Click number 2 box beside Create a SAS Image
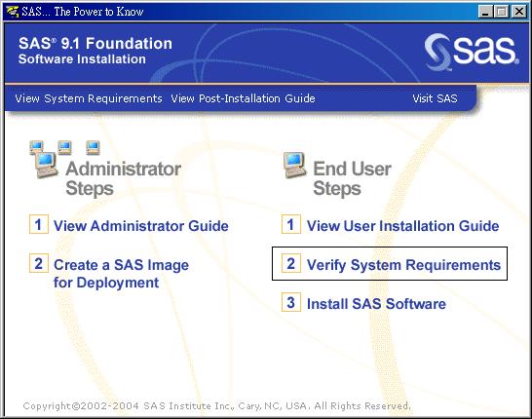Image resolution: width=532 pixels, height=419 pixels. (39, 263)
